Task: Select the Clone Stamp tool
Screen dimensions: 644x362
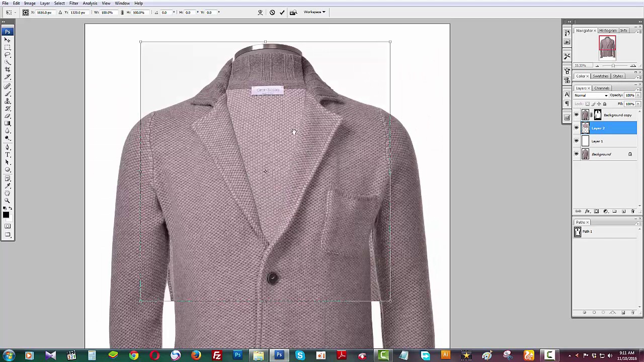Action: (8, 101)
